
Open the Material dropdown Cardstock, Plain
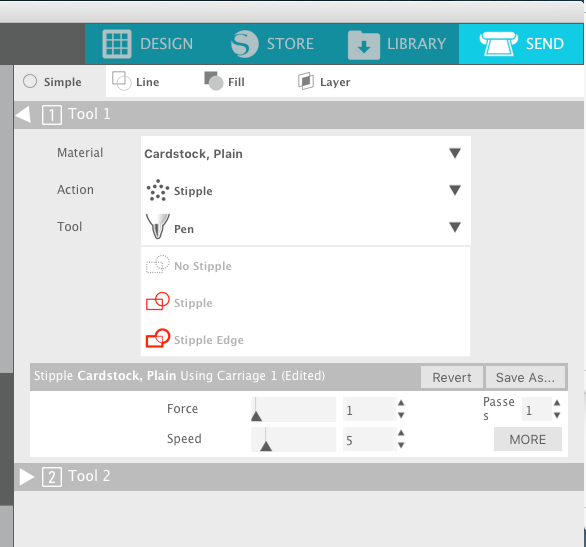[x=306, y=154]
